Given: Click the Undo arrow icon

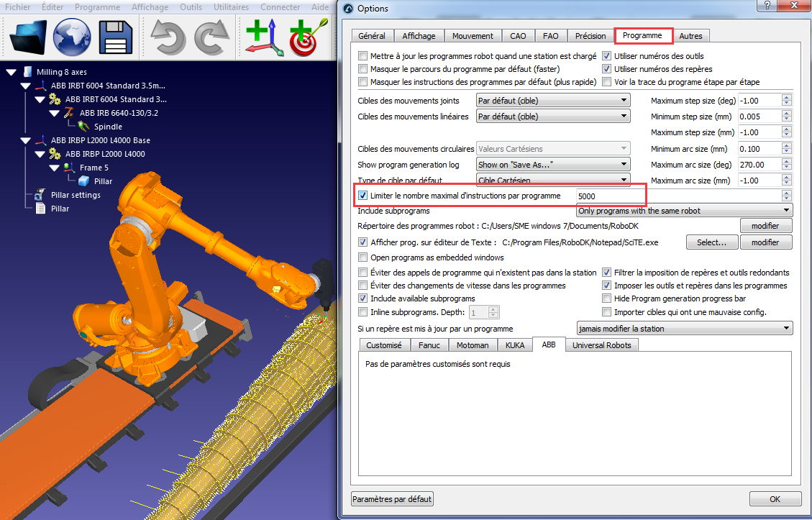Looking at the screenshot, I should [168, 37].
